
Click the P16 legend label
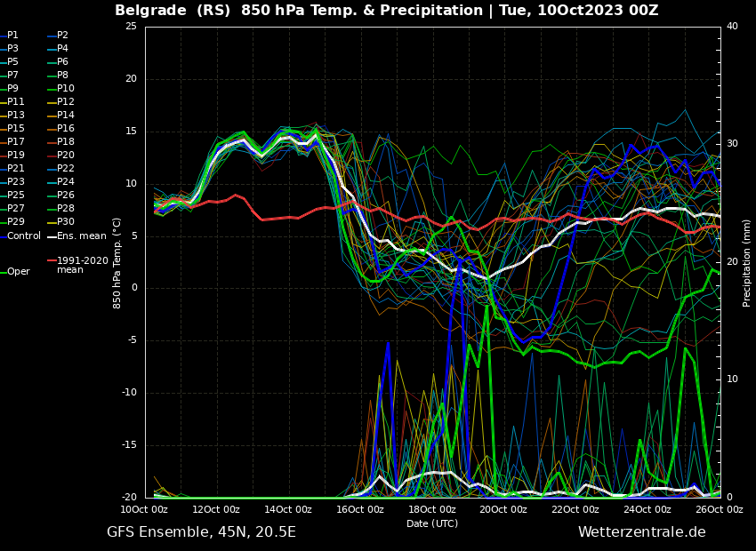(x=66, y=129)
